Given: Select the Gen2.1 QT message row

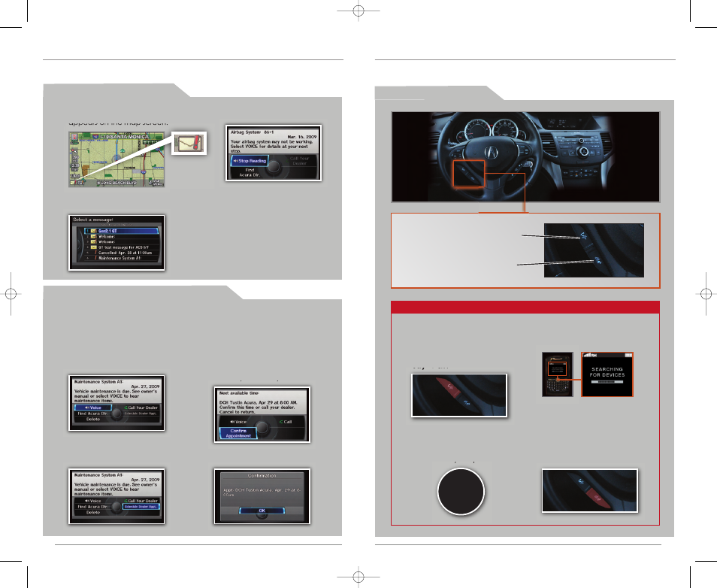Looking at the screenshot, I should pos(122,231).
